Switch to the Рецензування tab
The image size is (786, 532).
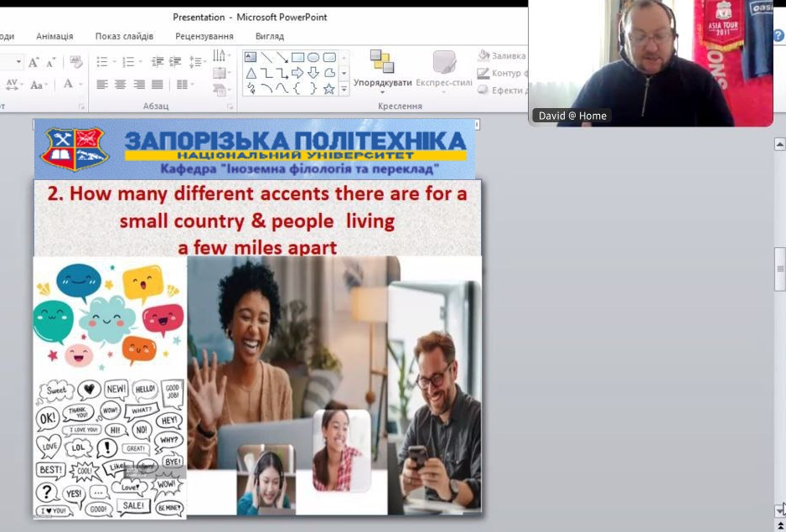click(204, 36)
